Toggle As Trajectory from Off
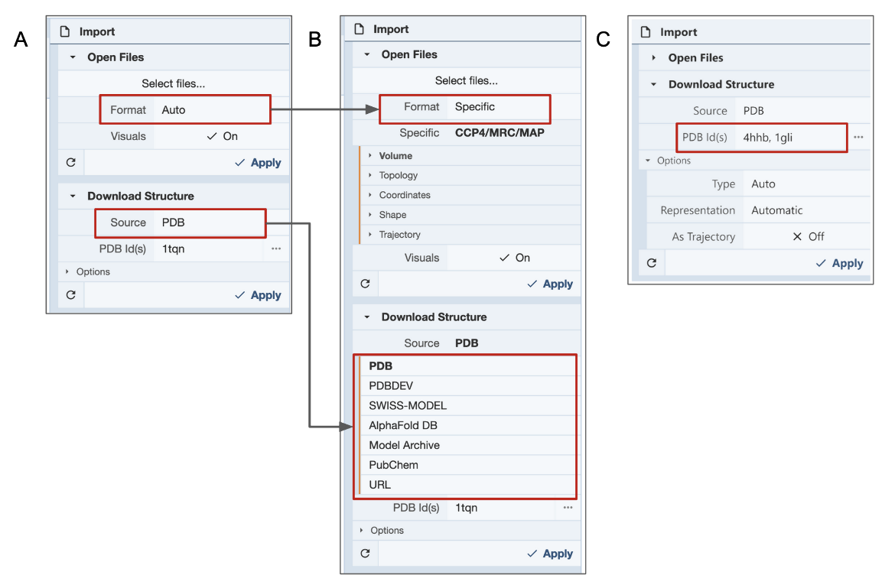This screenshot has height=588, width=895. click(807, 237)
